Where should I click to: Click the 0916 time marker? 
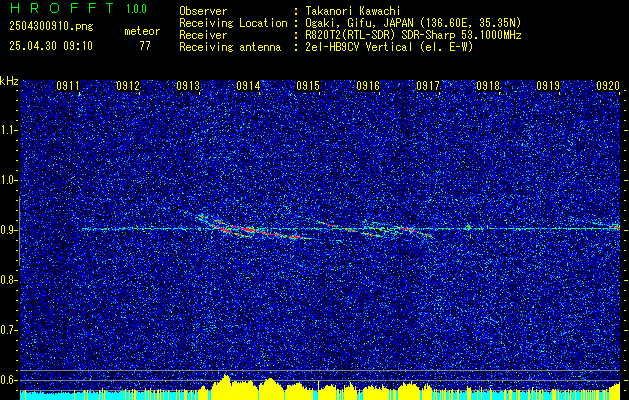click(x=368, y=86)
